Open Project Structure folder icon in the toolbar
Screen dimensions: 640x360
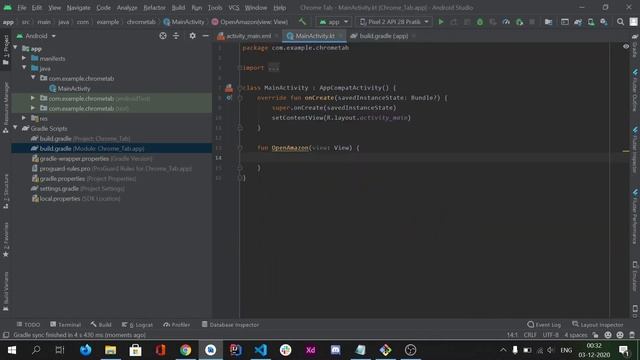[548, 22]
